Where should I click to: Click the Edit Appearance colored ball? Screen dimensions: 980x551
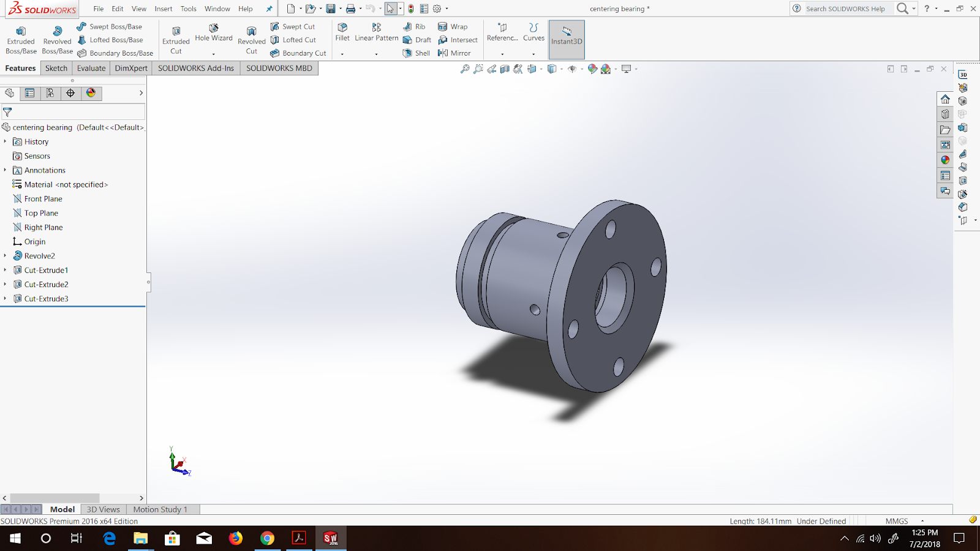tap(592, 69)
